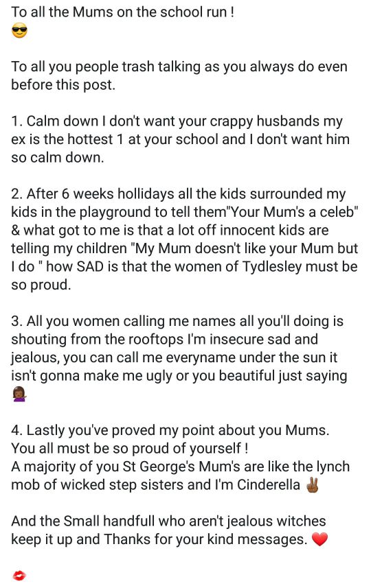This screenshot has width=371, height=588.
Task: Click the word 'Tydlesley' in point 2
Action: pyautogui.click(x=272, y=267)
